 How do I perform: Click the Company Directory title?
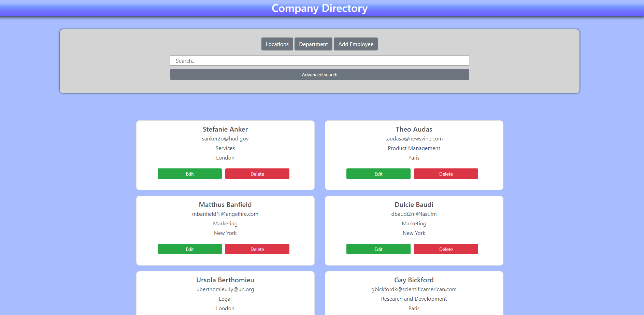pyautogui.click(x=319, y=8)
